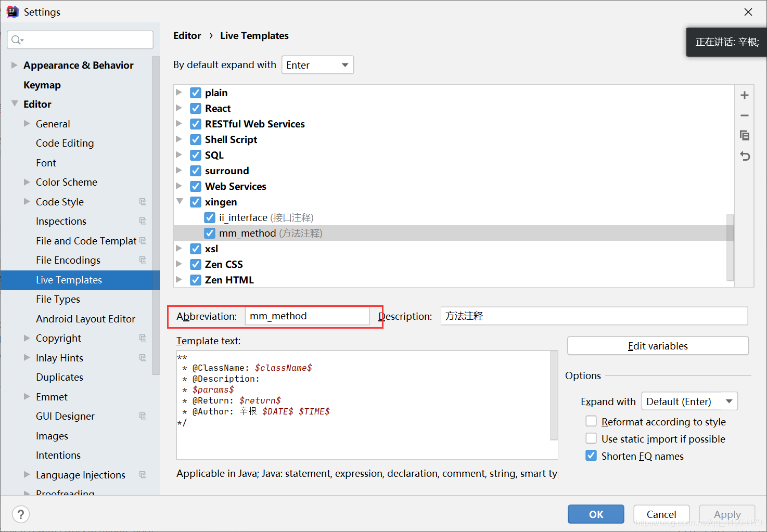Expand the Emmet settings node
767x532 pixels.
tap(27, 397)
